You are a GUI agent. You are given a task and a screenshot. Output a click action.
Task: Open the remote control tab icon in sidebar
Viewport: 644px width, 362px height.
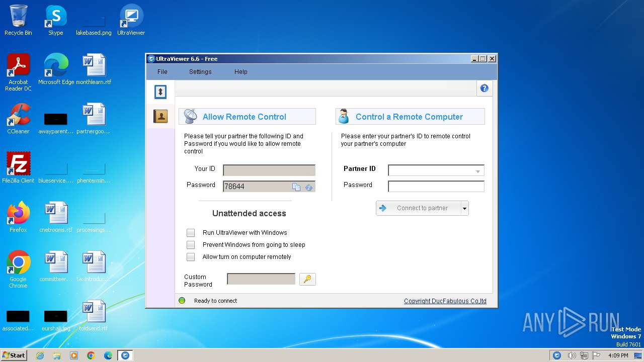(160, 92)
